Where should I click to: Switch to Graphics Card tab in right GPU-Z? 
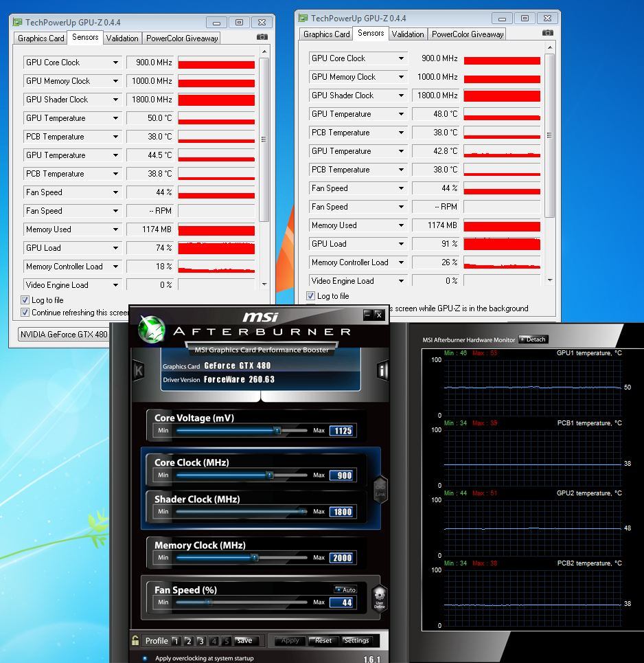(326, 34)
